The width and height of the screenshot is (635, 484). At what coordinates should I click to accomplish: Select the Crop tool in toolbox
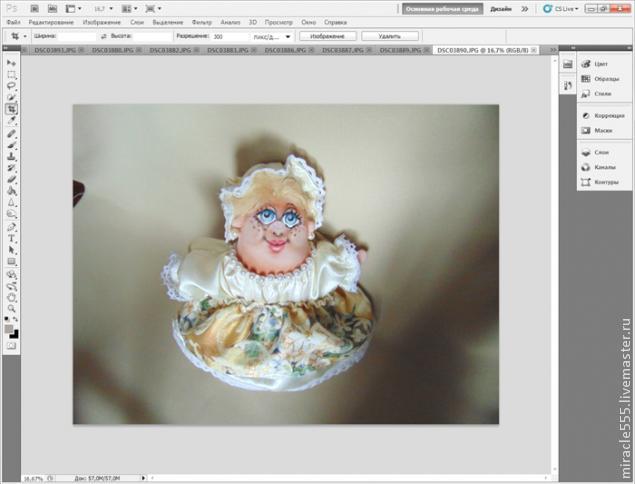11,109
